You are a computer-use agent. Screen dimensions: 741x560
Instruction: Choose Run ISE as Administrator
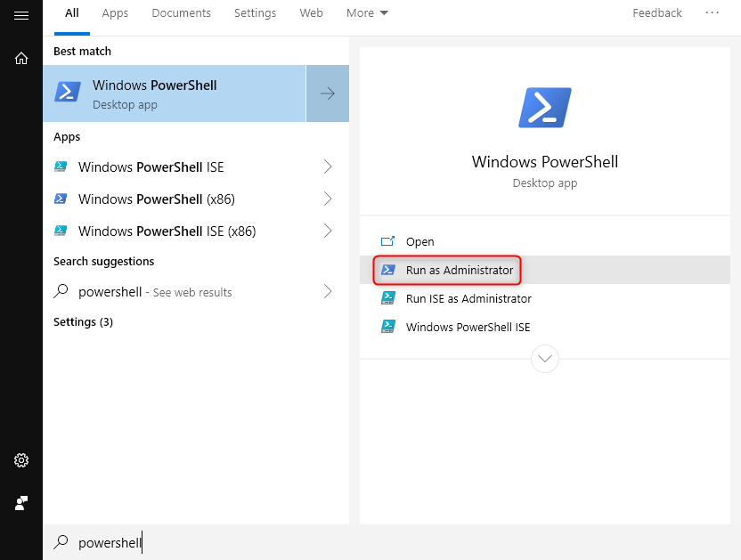coord(468,298)
